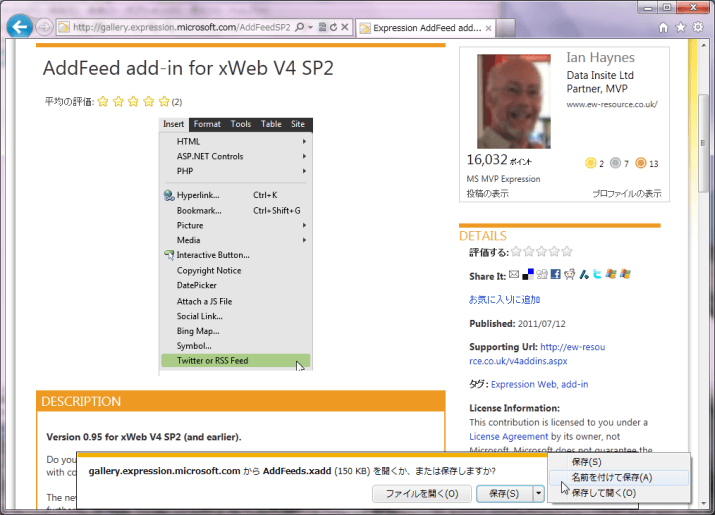
Task: Click the Home icon in Internet Explorer
Action: 663,28
